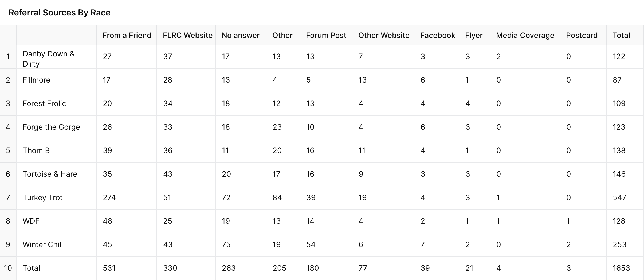The height and width of the screenshot is (280, 644).
Task: Select the "Facebook" column header
Action: [x=437, y=35]
